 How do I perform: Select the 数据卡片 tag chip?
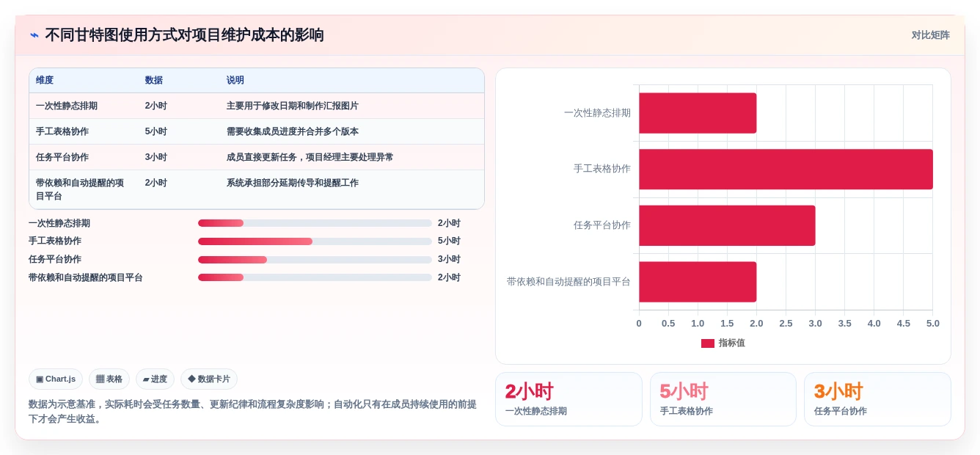click(x=209, y=379)
